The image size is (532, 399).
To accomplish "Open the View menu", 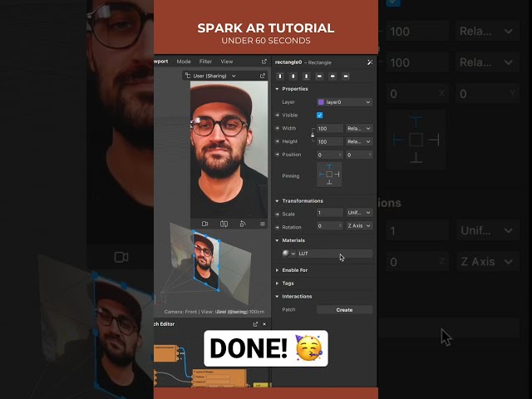I will tap(227, 62).
